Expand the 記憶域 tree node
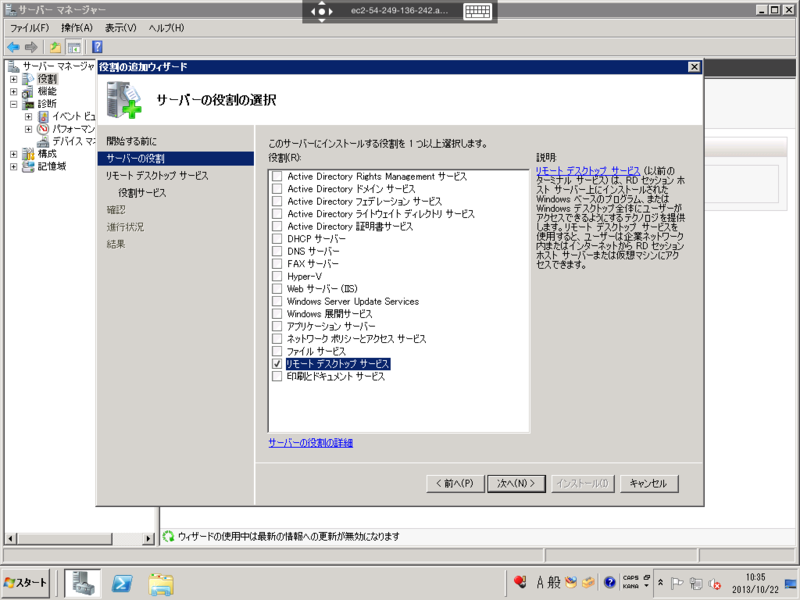Viewport: 800px width, 600px height. tap(14, 166)
